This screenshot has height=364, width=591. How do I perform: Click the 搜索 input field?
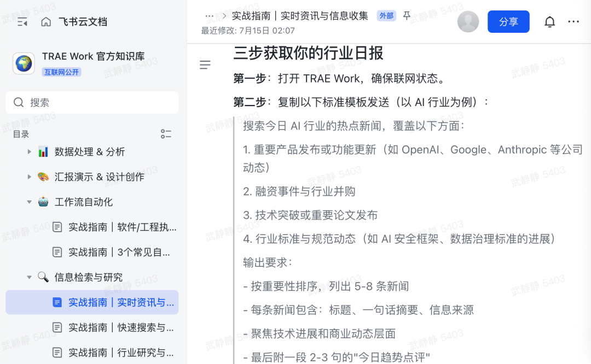pos(92,102)
